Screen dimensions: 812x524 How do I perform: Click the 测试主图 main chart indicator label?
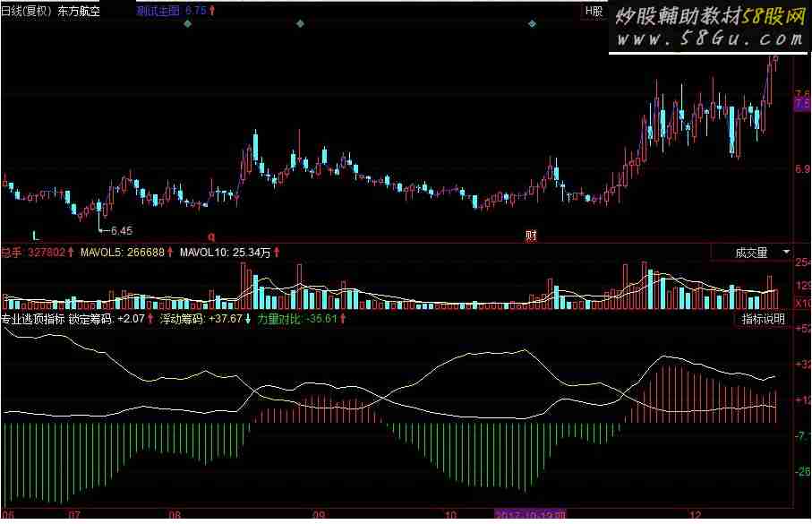point(158,11)
